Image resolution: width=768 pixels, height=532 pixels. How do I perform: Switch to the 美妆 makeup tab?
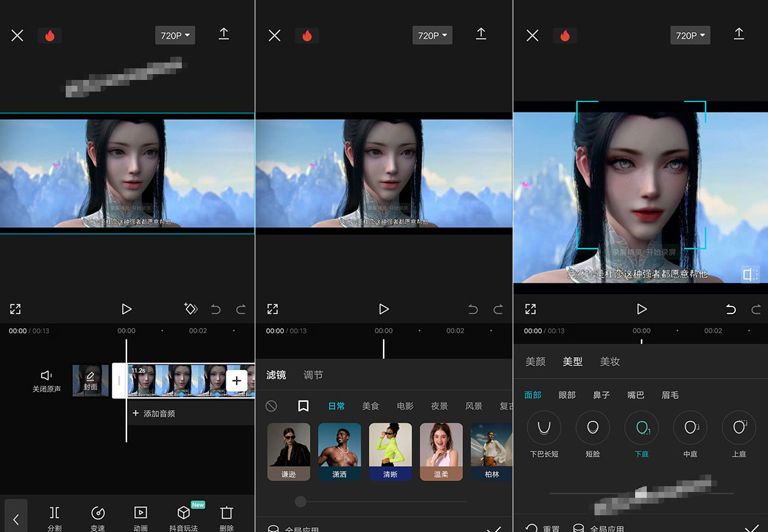point(610,362)
